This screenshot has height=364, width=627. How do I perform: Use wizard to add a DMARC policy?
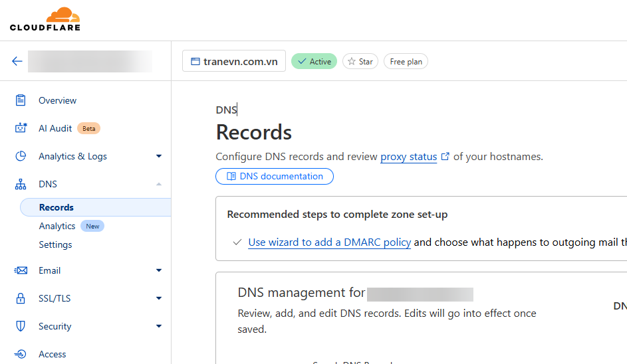point(330,242)
